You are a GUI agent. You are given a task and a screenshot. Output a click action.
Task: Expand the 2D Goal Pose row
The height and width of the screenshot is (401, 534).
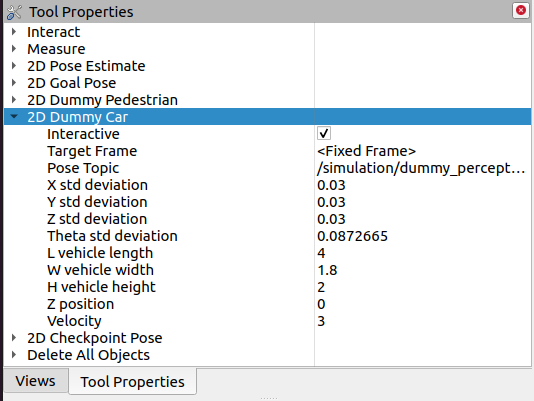pyautogui.click(x=14, y=83)
